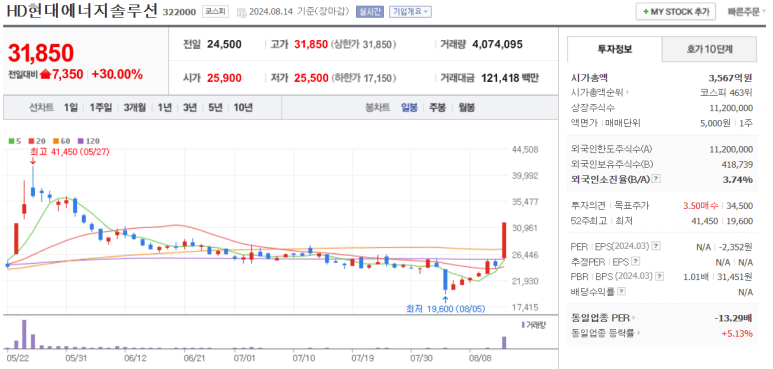Viewport: 773px width, 369px height.
Task: Click the help icon beside 외국인소진율(B/A)
Action: point(656,180)
